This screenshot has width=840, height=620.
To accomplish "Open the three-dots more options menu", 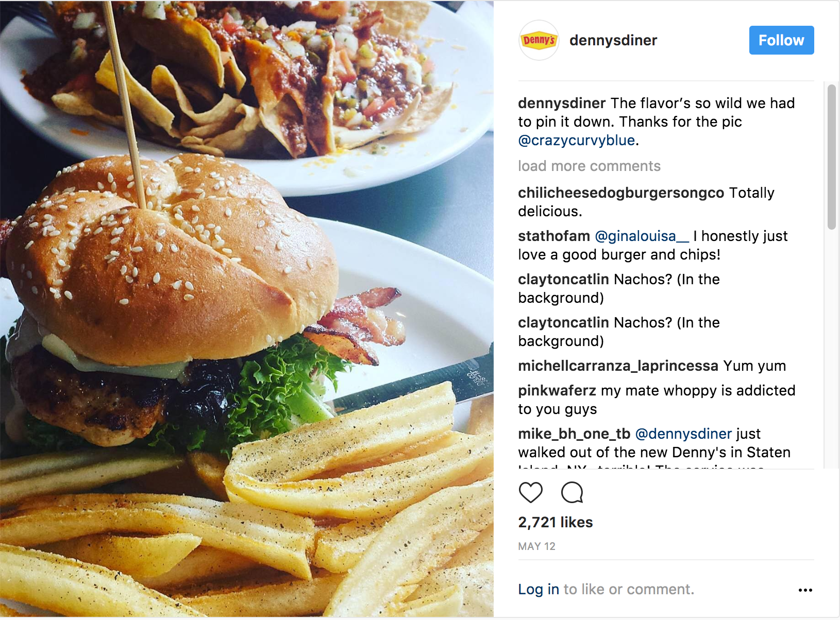I will 805,590.
